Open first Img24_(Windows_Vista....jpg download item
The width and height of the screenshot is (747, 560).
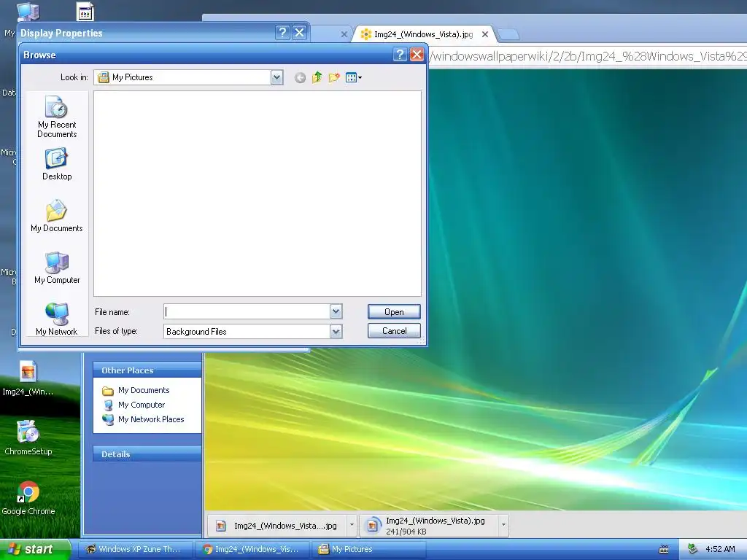[276, 526]
